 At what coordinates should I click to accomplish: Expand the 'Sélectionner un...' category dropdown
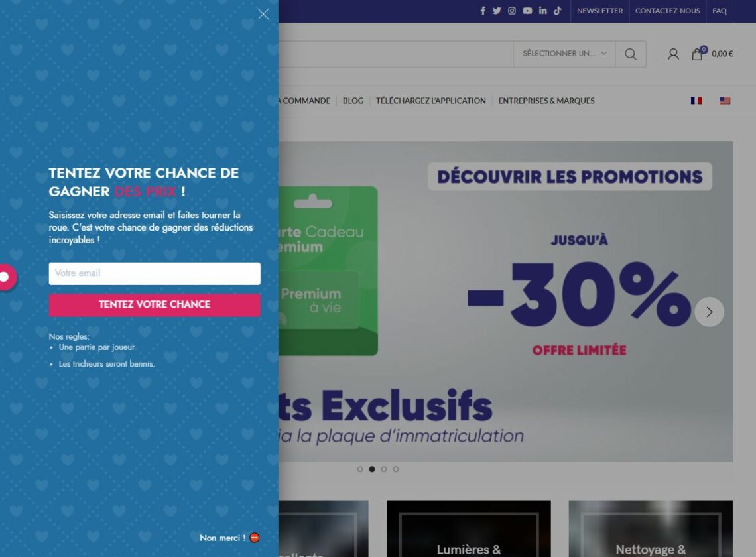pyautogui.click(x=564, y=54)
